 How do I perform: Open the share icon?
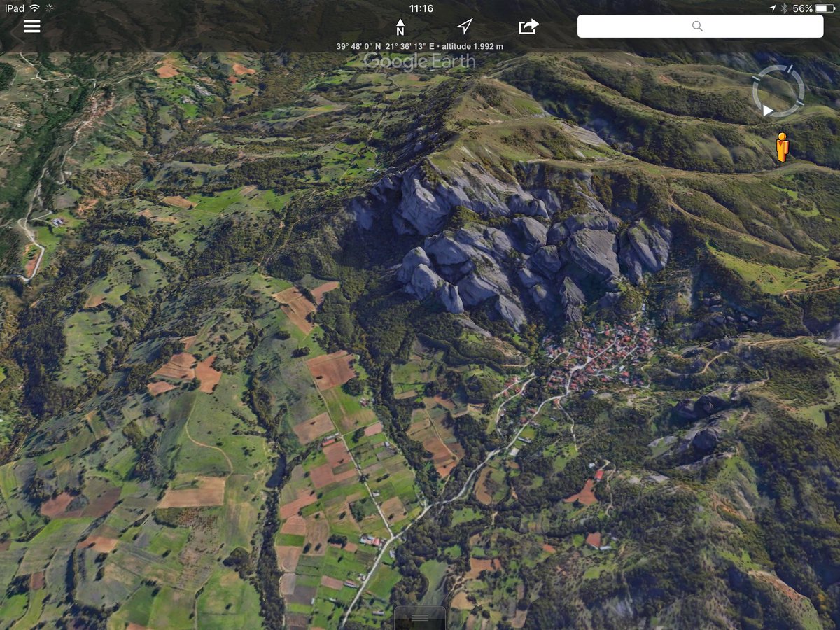click(x=528, y=27)
